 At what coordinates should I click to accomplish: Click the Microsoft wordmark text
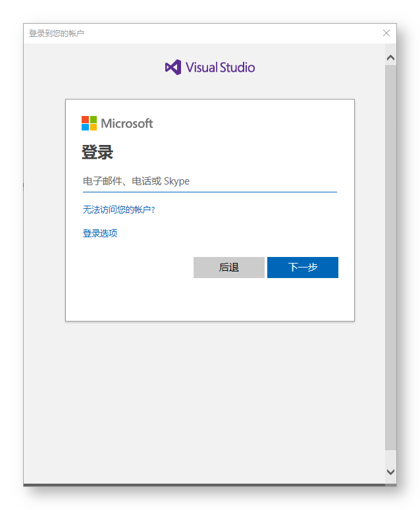[x=127, y=123]
